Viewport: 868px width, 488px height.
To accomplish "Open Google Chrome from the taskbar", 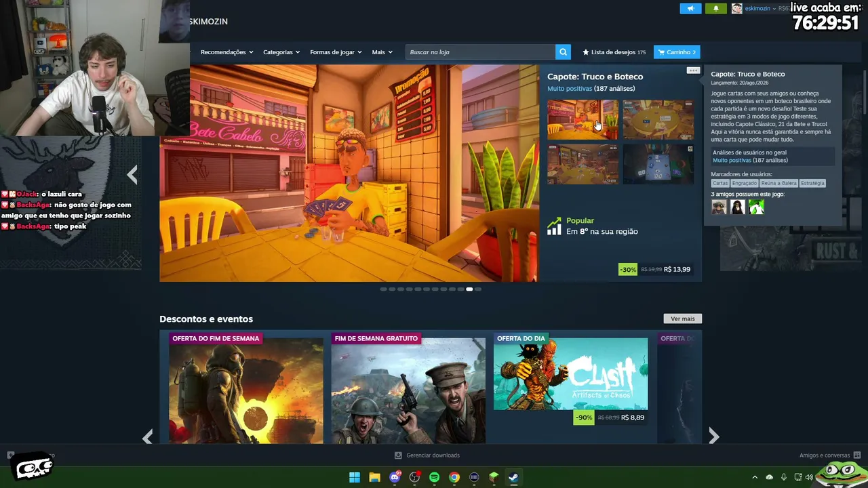I will pos(454,477).
